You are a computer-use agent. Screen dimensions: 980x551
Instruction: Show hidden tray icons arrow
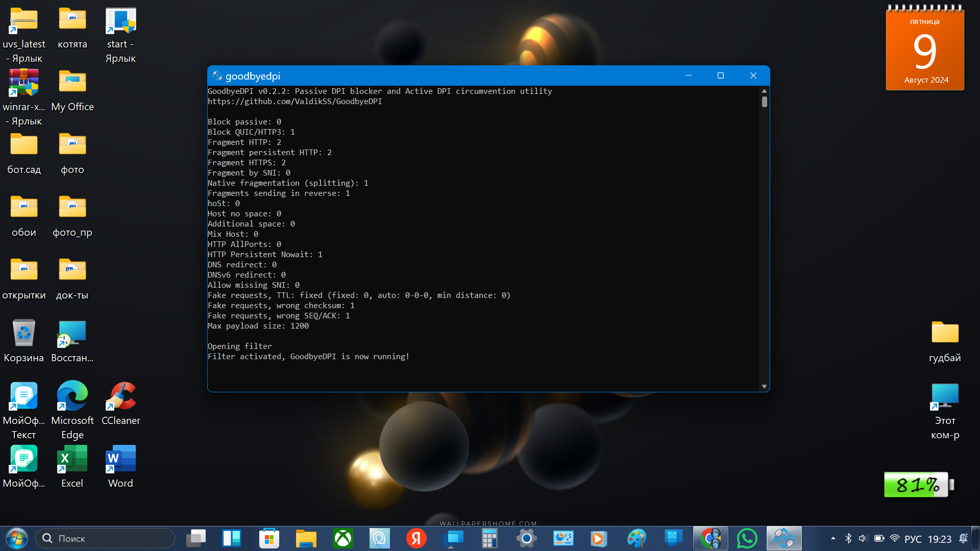(x=833, y=538)
